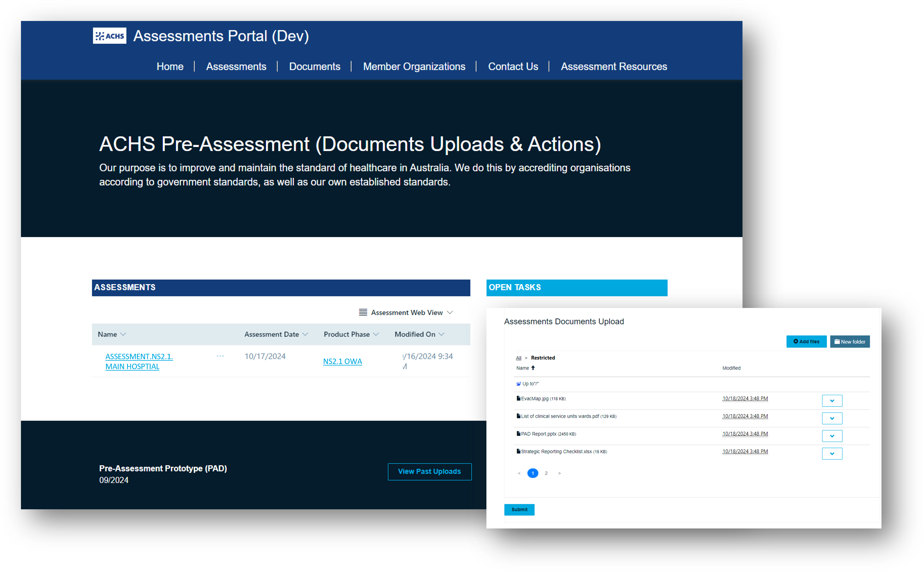Click the Pre-Assessment Prototype (PAD) footer text

[x=163, y=468]
